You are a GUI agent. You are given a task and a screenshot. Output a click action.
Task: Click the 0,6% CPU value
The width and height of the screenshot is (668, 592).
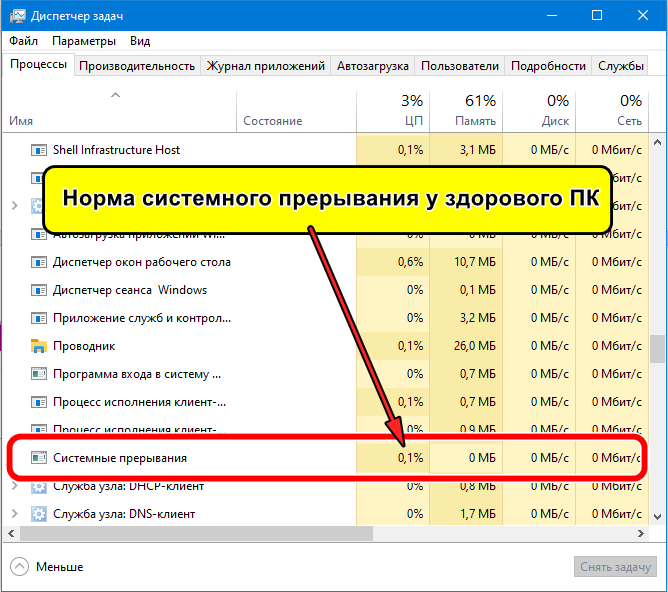tap(410, 262)
